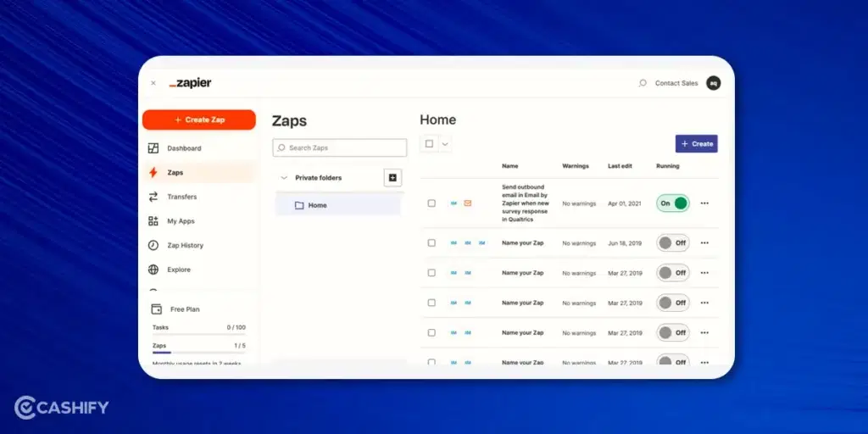The width and height of the screenshot is (868, 434).
Task: Click the Zaps lightning bolt icon
Action: [153, 173]
